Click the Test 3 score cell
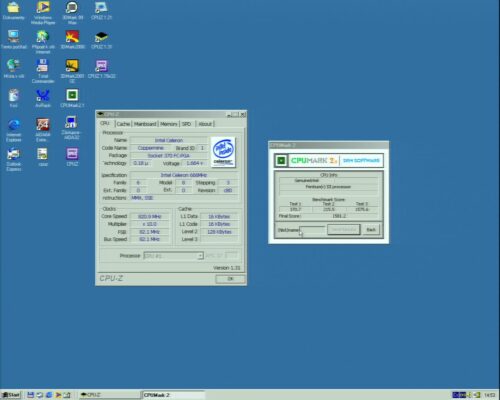 (x=362, y=209)
